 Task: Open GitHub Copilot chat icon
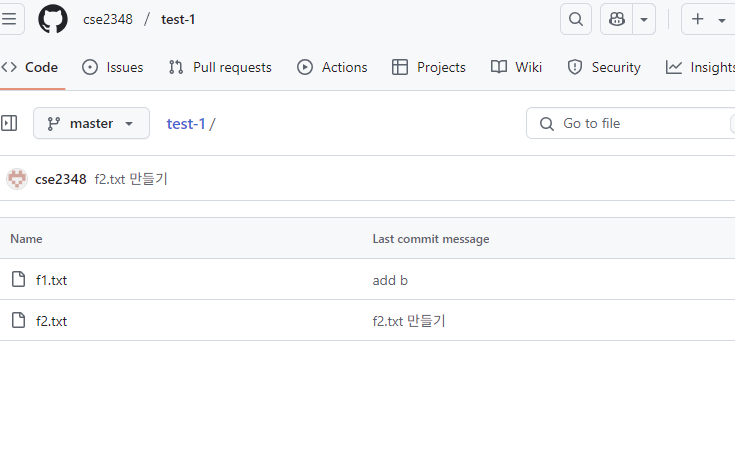pyautogui.click(x=616, y=19)
